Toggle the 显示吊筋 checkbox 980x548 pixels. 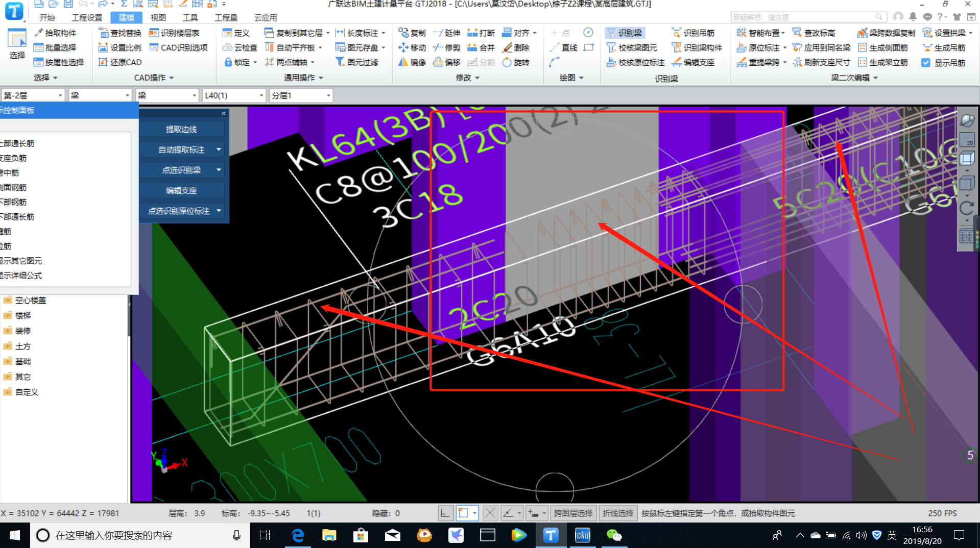coord(926,63)
